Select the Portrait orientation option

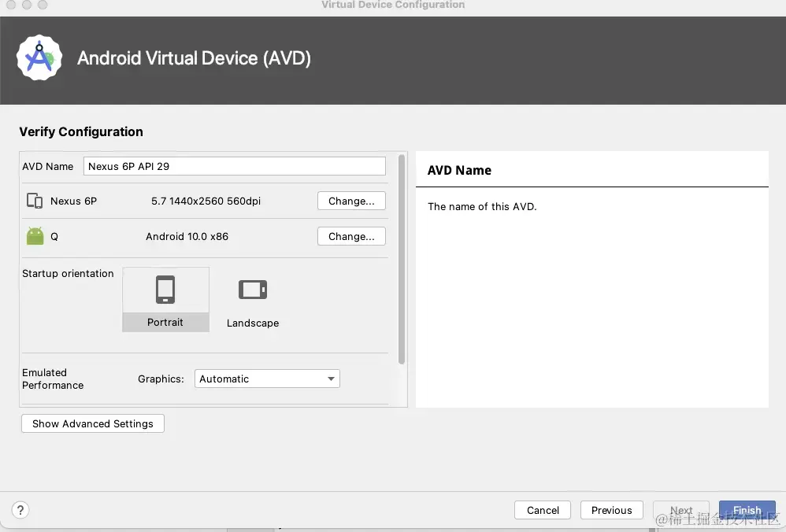(x=165, y=299)
